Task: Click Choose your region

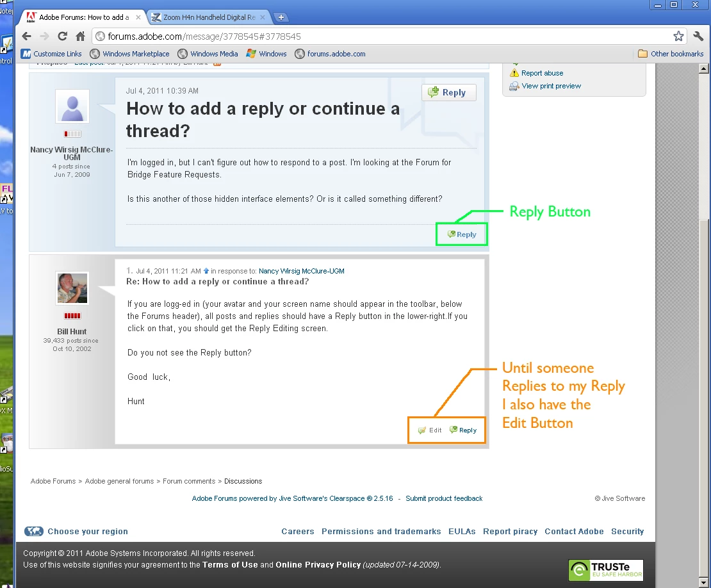Action: 88,532
